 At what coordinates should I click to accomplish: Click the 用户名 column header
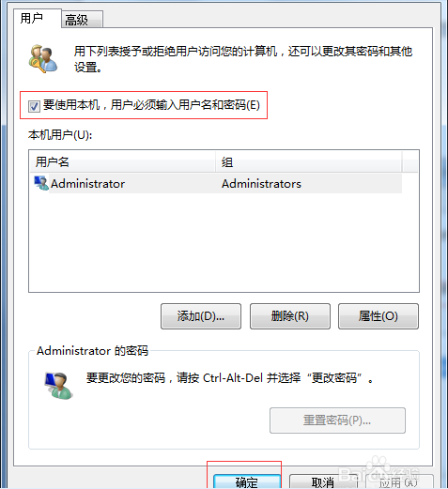[x=122, y=162]
